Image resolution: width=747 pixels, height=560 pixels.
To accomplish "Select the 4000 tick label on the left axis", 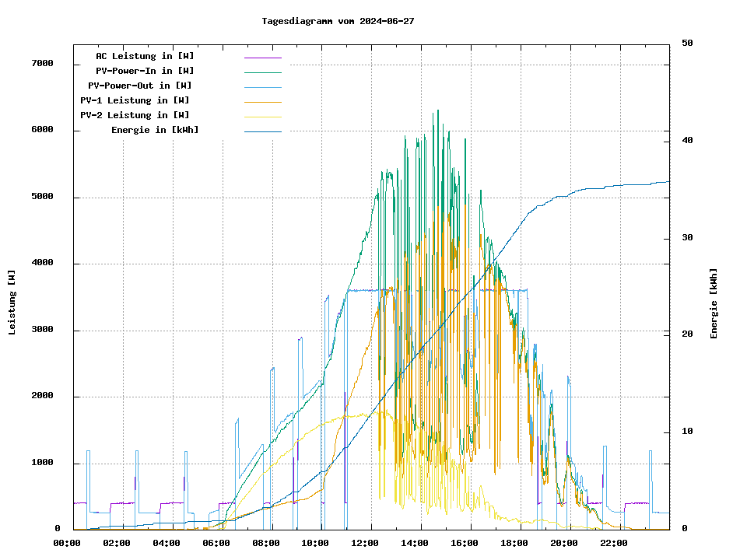I will tap(42, 264).
